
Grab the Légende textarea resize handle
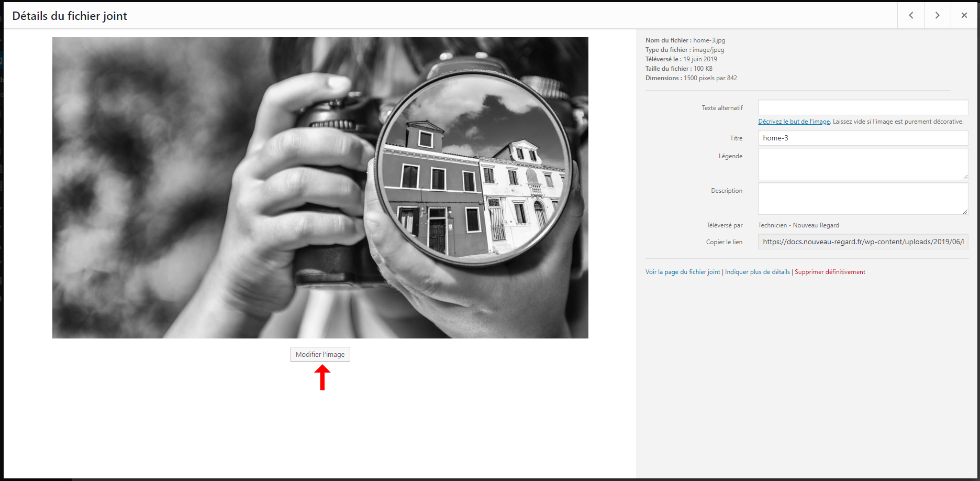(965, 177)
